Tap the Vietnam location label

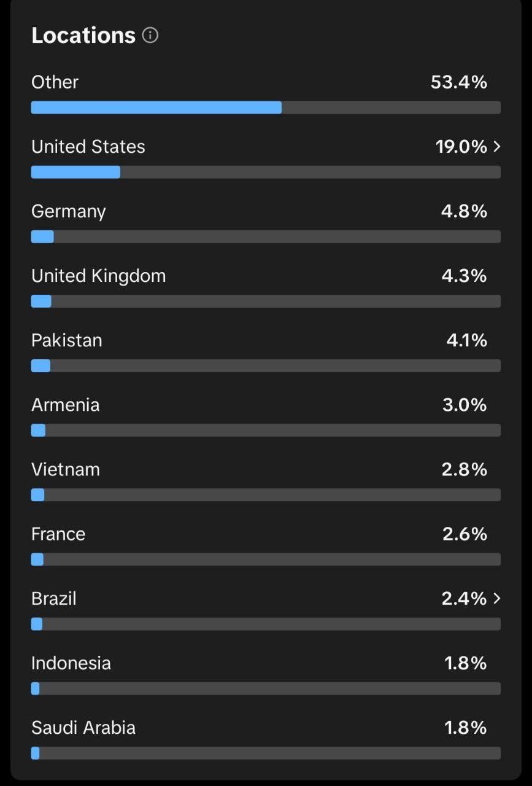[66, 469]
